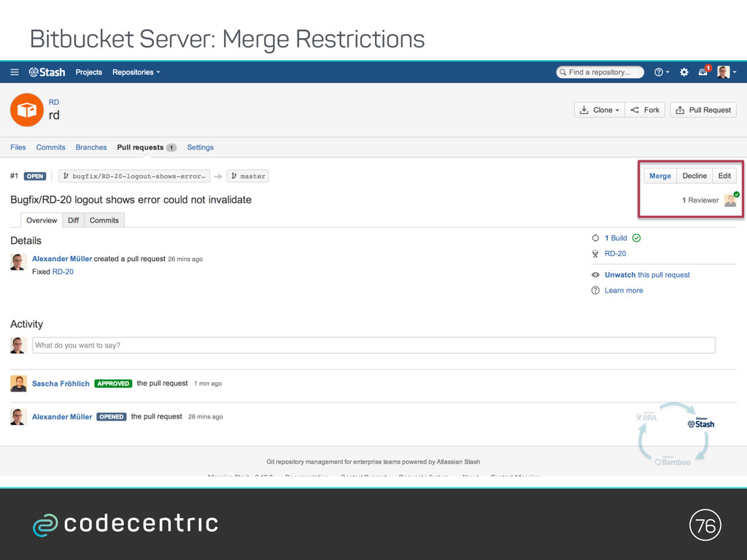Click the rd repository name
Screen dimensions: 747x560
point(54,115)
